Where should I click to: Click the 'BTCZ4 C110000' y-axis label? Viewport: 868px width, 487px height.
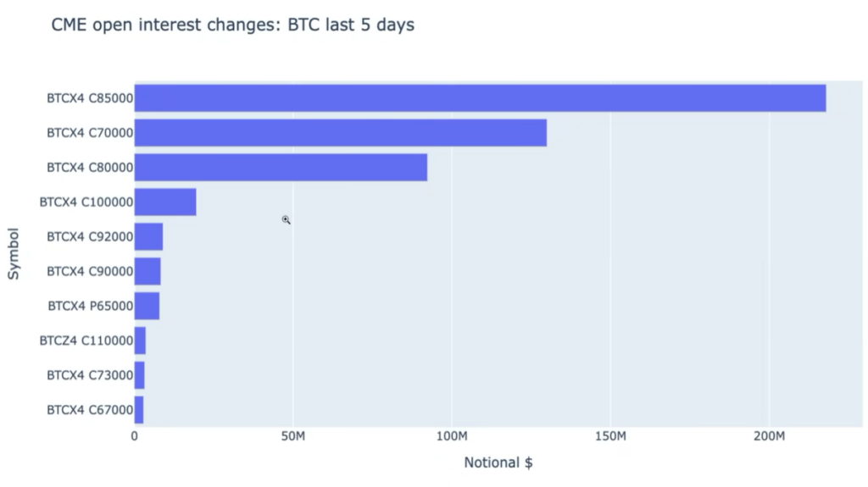[x=86, y=341]
